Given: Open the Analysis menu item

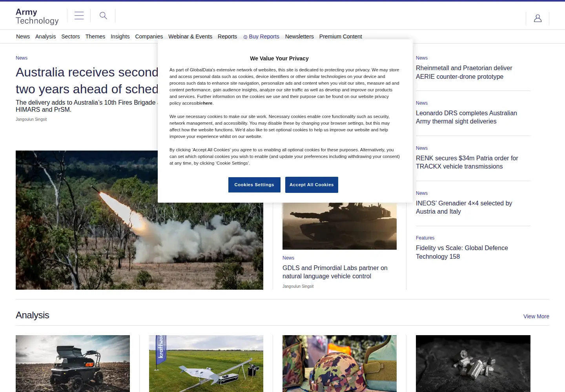Looking at the screenshot, I should click(46, 36).
